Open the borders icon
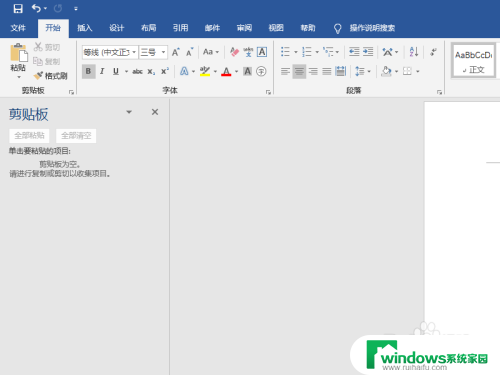This screenshot has height=375, width=500. tap(407, 71)
